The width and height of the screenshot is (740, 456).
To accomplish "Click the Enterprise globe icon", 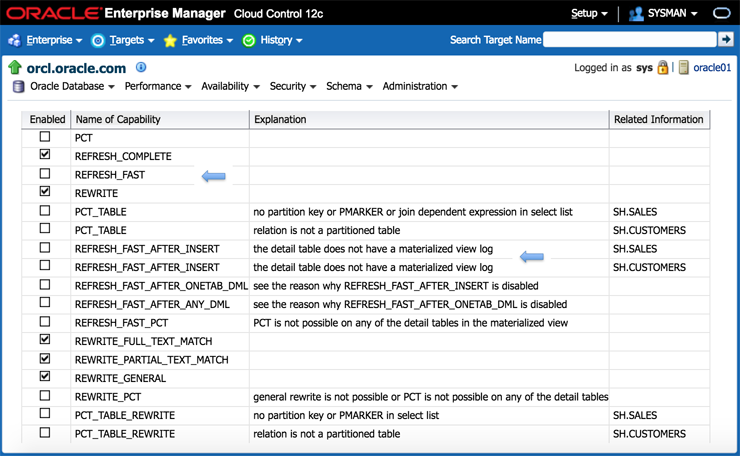I will 14,40.
